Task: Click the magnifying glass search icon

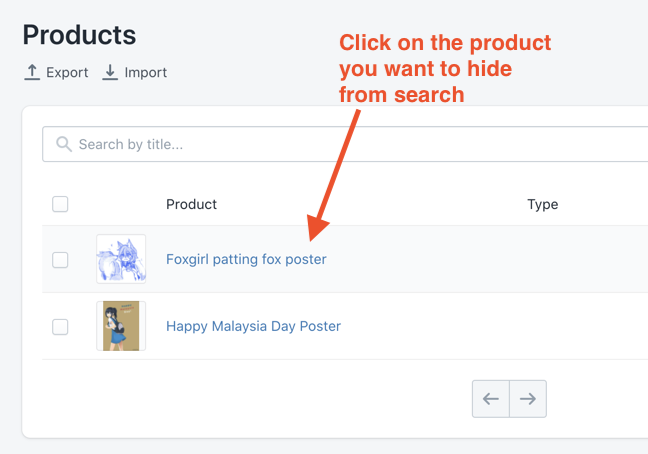Action: [64, 144]
